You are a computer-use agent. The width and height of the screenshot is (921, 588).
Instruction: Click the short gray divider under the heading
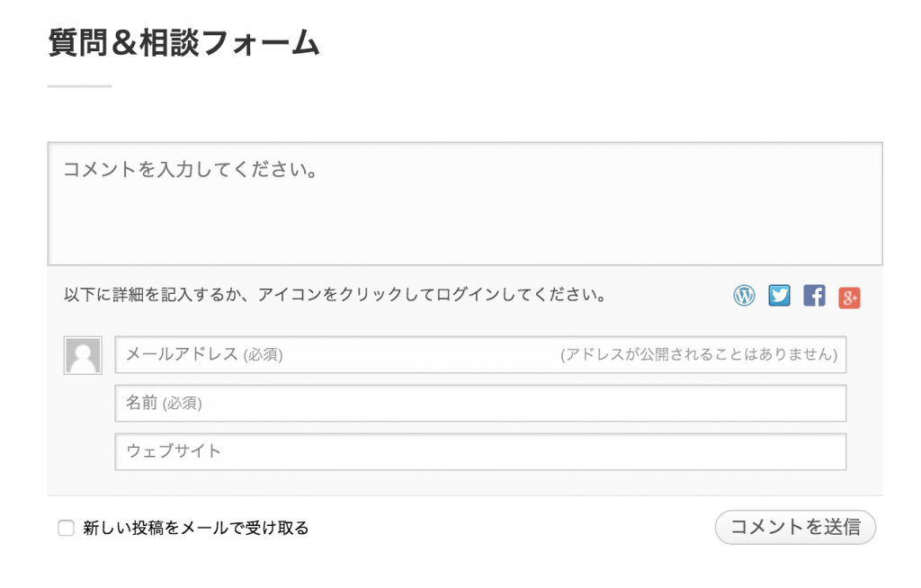click(x=79, y=86)
